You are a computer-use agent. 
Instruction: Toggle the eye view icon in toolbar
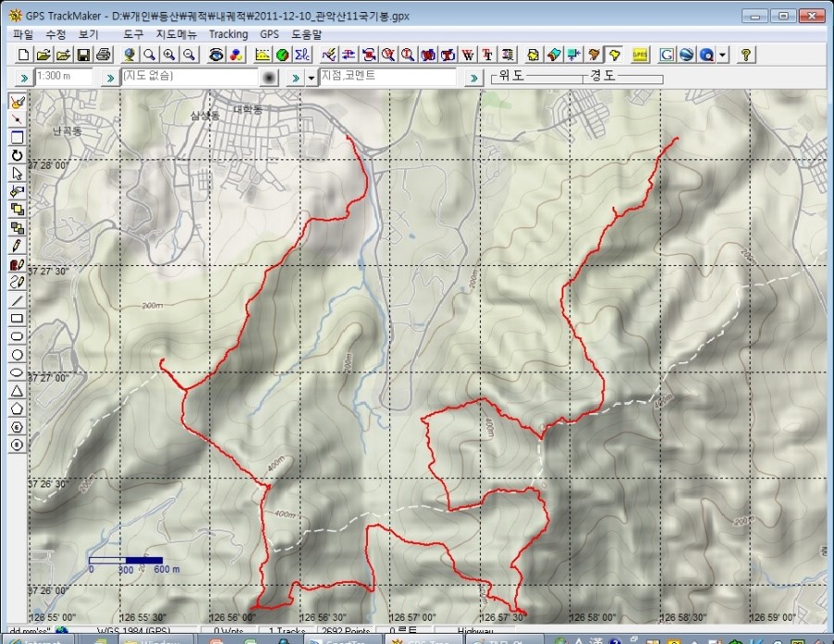(x=216, y=55)
